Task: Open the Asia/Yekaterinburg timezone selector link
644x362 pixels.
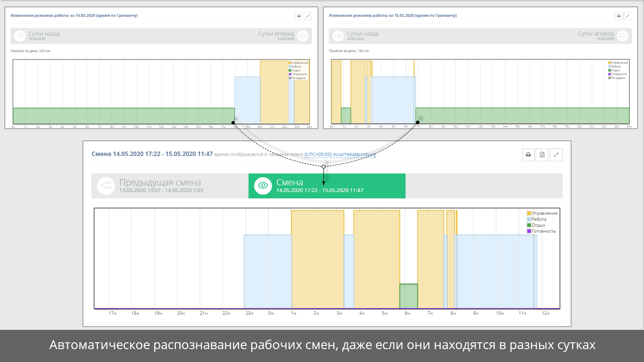Action: (x=340, y=154)
